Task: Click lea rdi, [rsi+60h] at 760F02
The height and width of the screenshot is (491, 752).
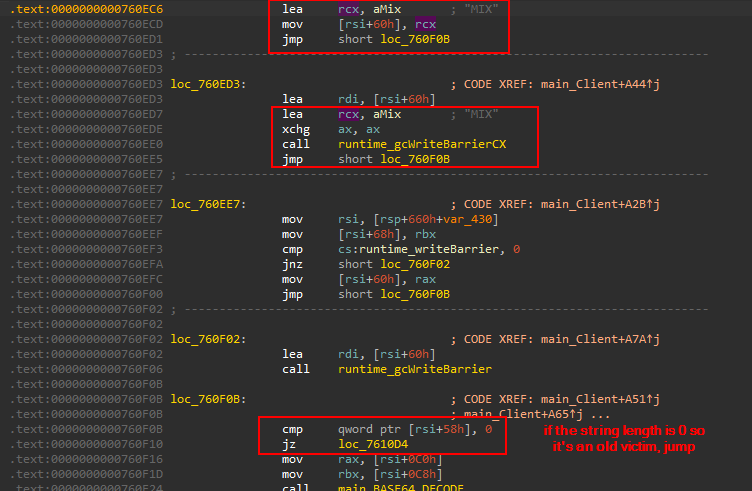Action: [359, 354]
